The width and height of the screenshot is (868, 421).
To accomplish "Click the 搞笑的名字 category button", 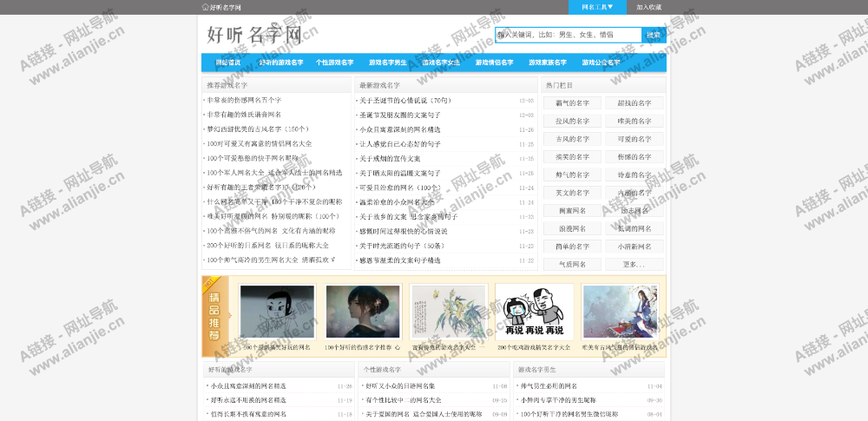I will (572, 157).
